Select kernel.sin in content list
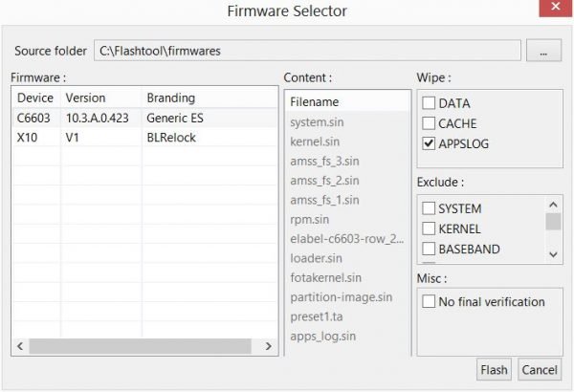574x392 pixels. [x=315, y=142]
